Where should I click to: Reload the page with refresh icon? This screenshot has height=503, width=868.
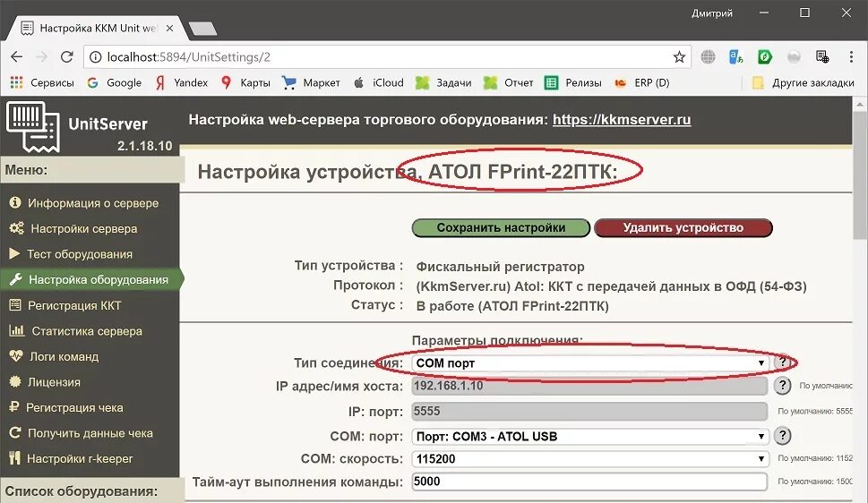click(67, 57)
